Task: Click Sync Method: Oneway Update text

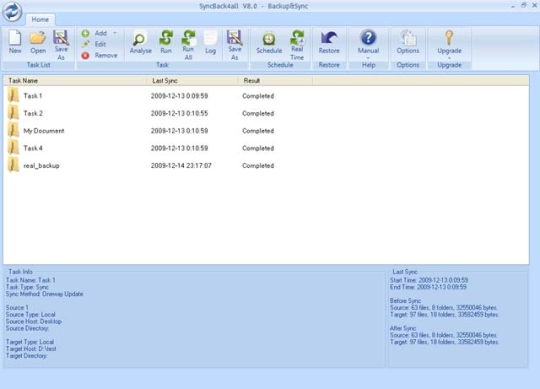Action: [44, 294]
